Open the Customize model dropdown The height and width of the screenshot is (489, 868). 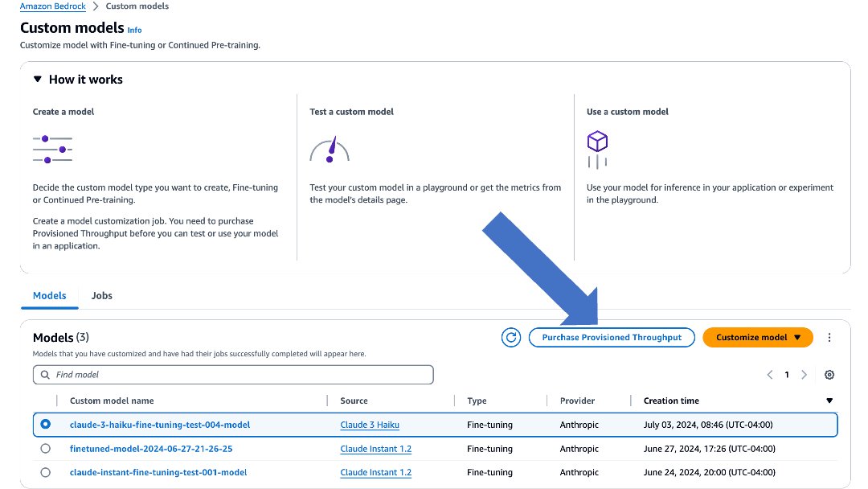(x=758, y=338)
